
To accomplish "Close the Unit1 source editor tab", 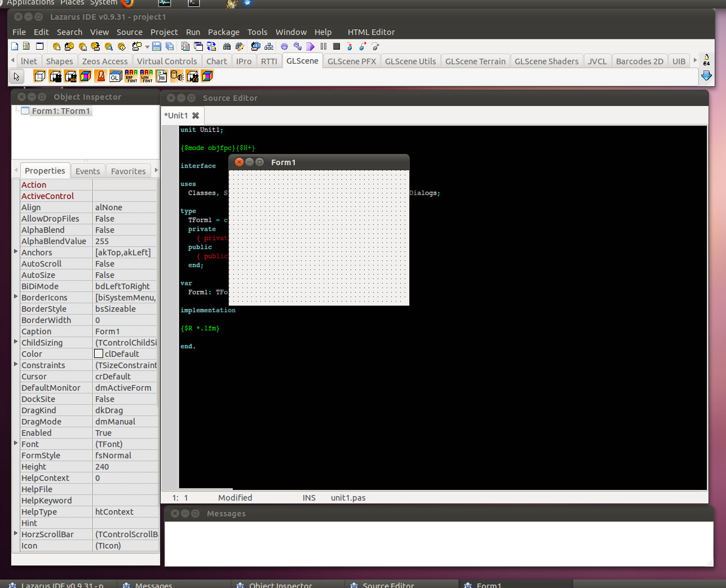I will point(196,116).
